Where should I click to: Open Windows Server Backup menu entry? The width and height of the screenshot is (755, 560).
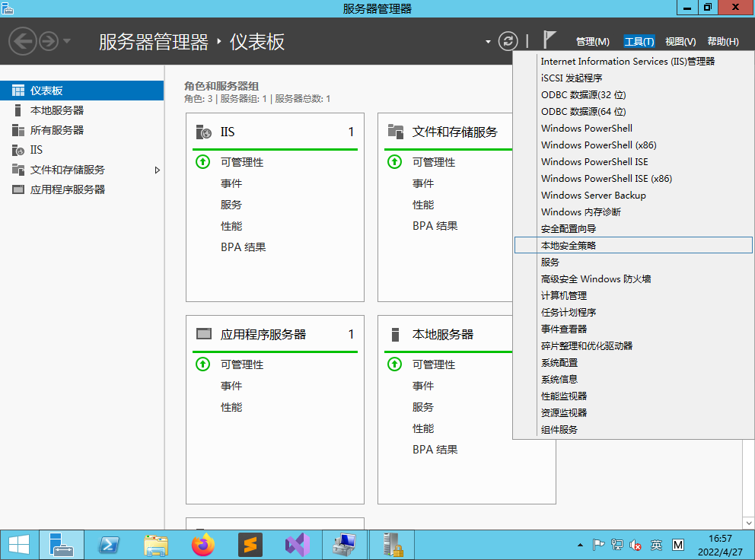point(633,195)
